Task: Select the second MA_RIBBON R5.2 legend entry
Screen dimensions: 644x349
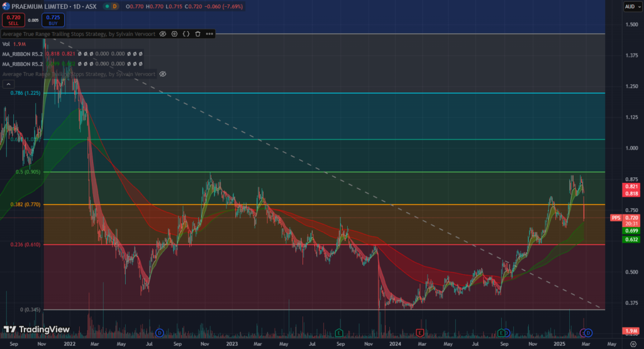Action: pyautogui.click(x=22, y=64)
